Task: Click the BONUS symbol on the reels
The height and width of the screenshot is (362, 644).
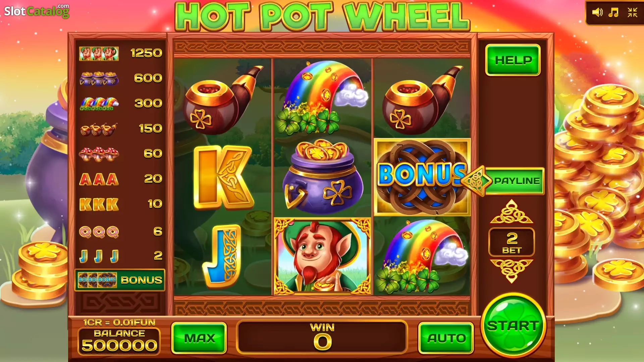Action: coord(422,177)
